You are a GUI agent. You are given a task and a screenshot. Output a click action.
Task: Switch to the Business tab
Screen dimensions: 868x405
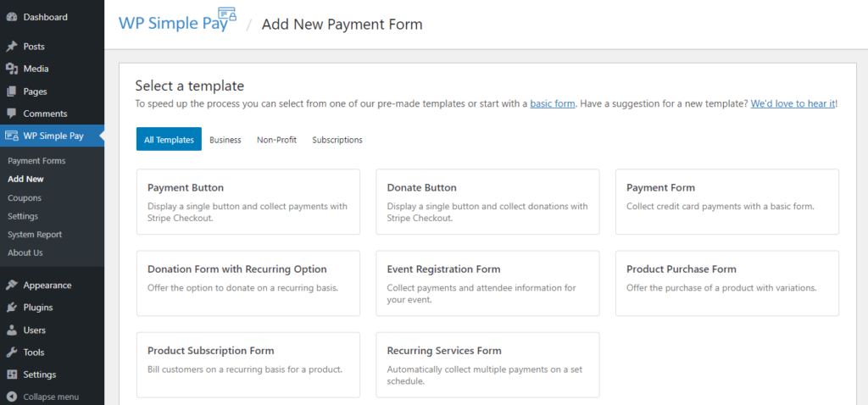(225, 140)
